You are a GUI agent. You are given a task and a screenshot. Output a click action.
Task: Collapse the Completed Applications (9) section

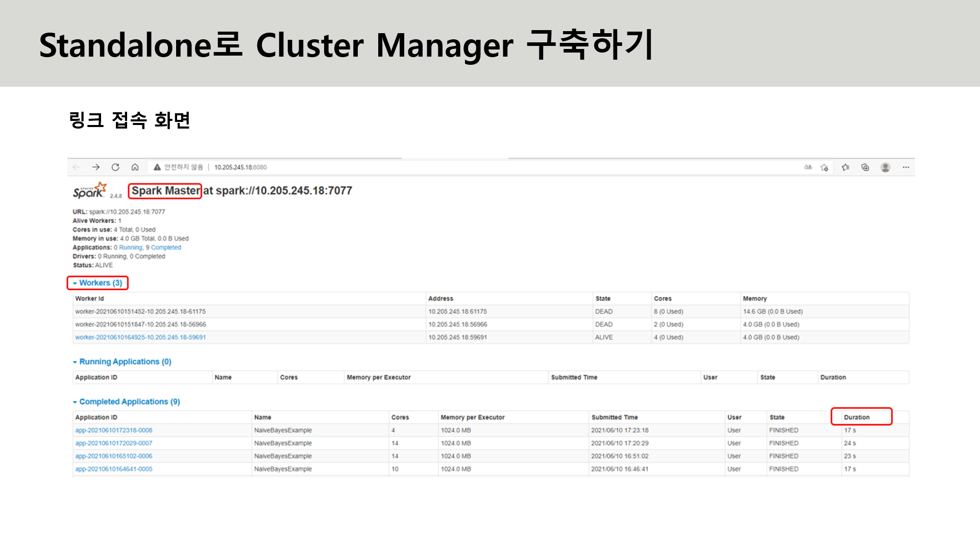129,402
